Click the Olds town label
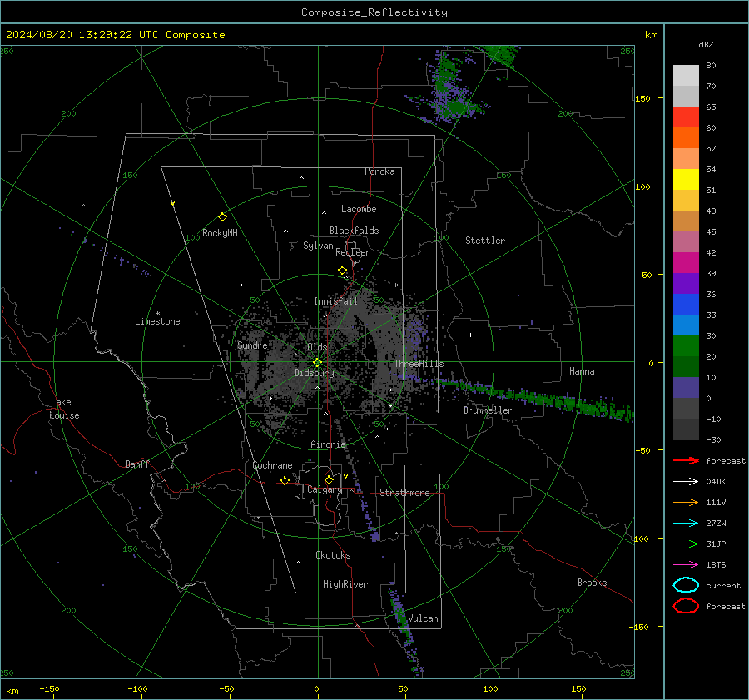 [317, 347]
